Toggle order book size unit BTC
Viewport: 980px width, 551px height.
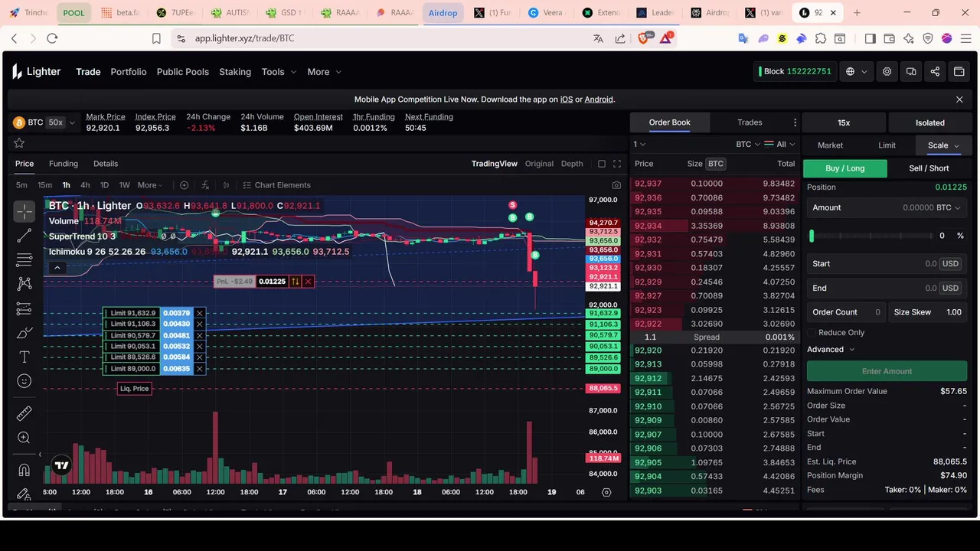pos(715,164)
